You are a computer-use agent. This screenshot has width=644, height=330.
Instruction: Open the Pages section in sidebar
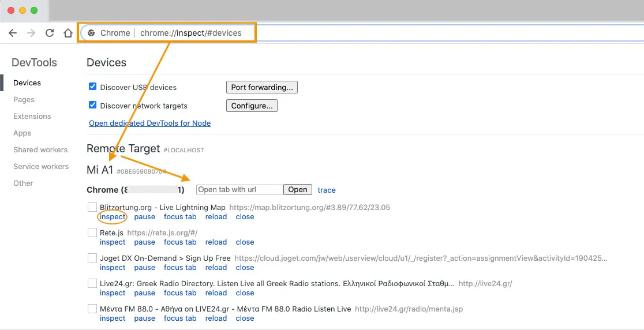click(x=24, y=99)
